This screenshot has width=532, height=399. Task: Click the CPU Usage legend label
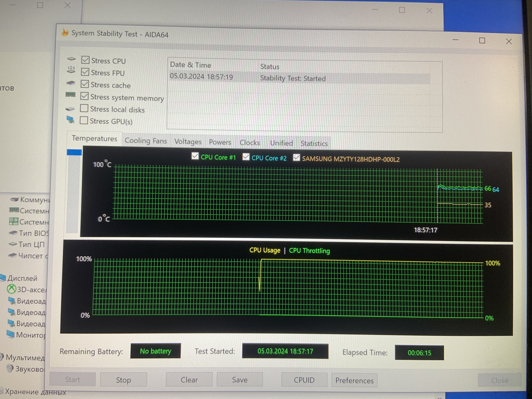(265, 250)
